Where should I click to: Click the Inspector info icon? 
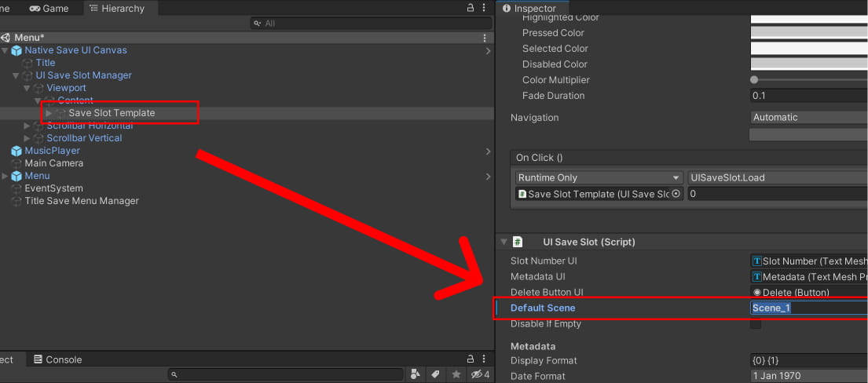[x=507, y=9]
